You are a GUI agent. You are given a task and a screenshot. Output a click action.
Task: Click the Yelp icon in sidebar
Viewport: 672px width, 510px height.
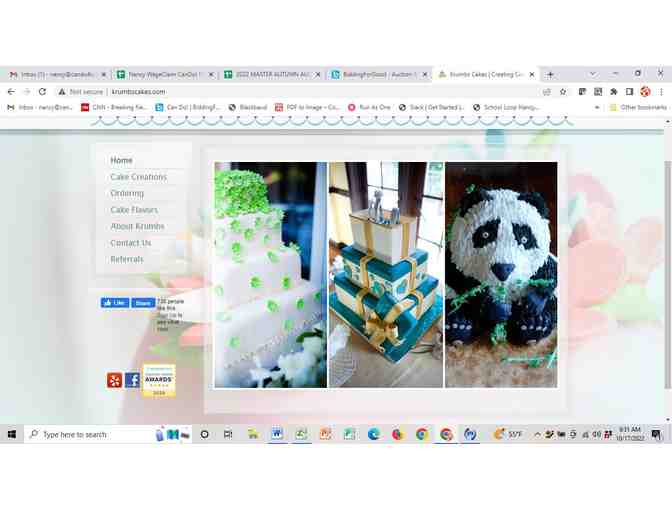pyautogui.click(x=114, y=380)
